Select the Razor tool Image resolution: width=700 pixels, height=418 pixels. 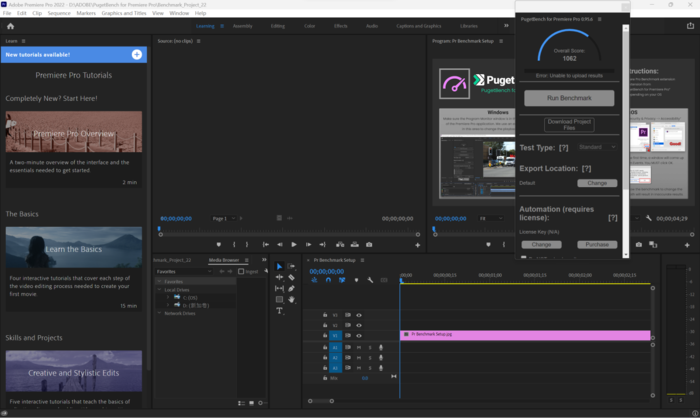[x=292, y=277]
